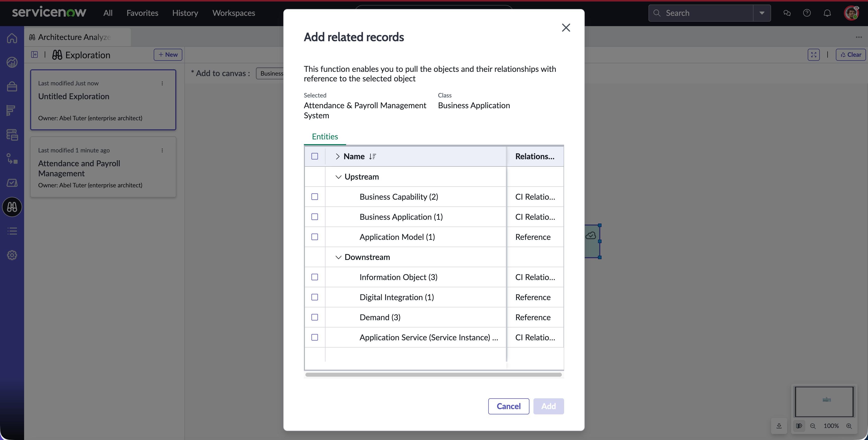The image size is (868, 440).
Task: Open the user profile avatar
Action: (x=851, y=13)
